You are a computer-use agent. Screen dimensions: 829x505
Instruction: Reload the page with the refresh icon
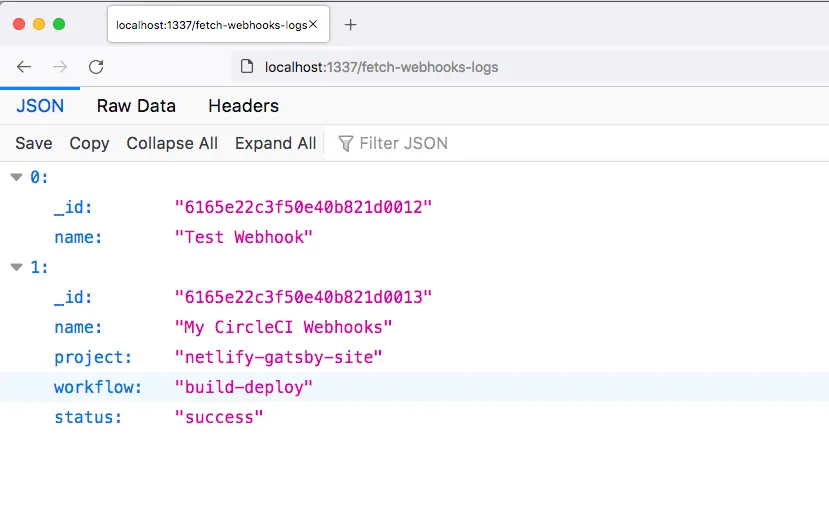(x=96, y=67)
